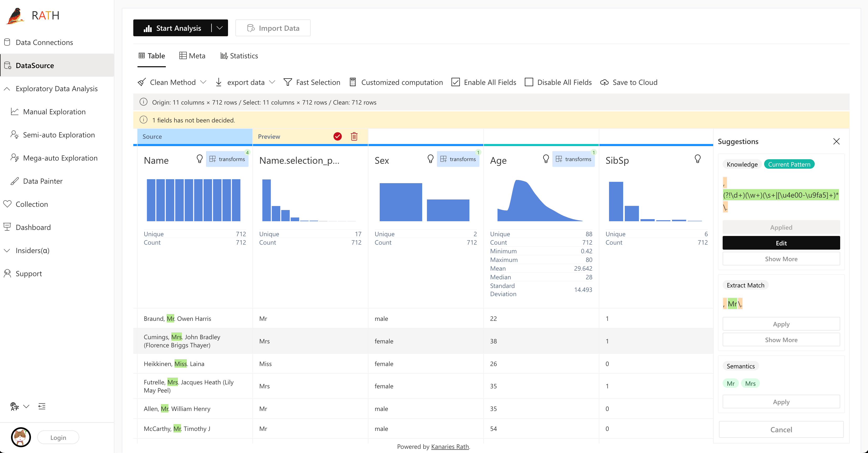868x453 pixels.
Task: Click the cat avatar at bottom left
Action: pos(20,437)
